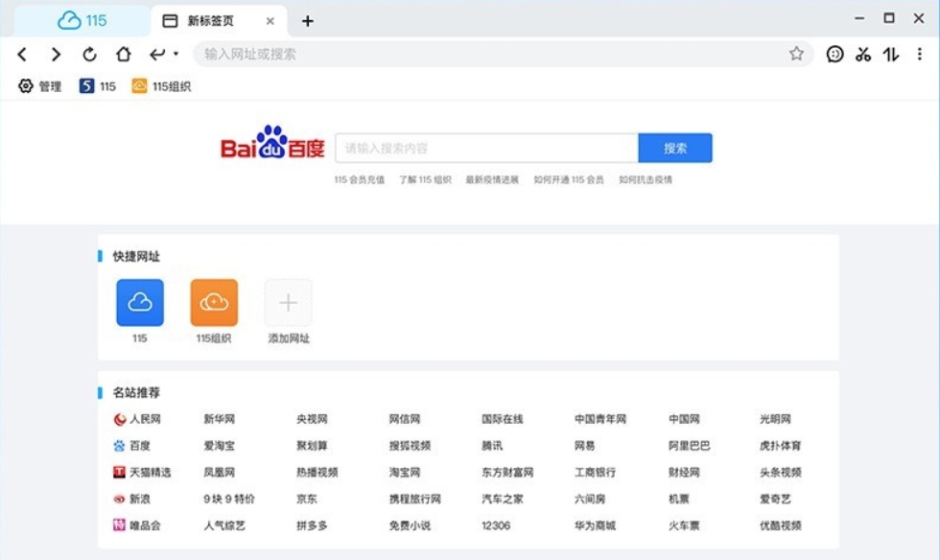The height and width of the screenshot is (560, 940).
Task: Open the 爱淘宝 link
Action: (220, 446)
